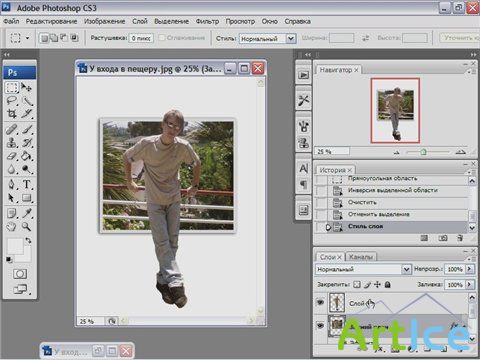Toggle lock image pixels
The image size is (480, 360).
pos(367,284)
